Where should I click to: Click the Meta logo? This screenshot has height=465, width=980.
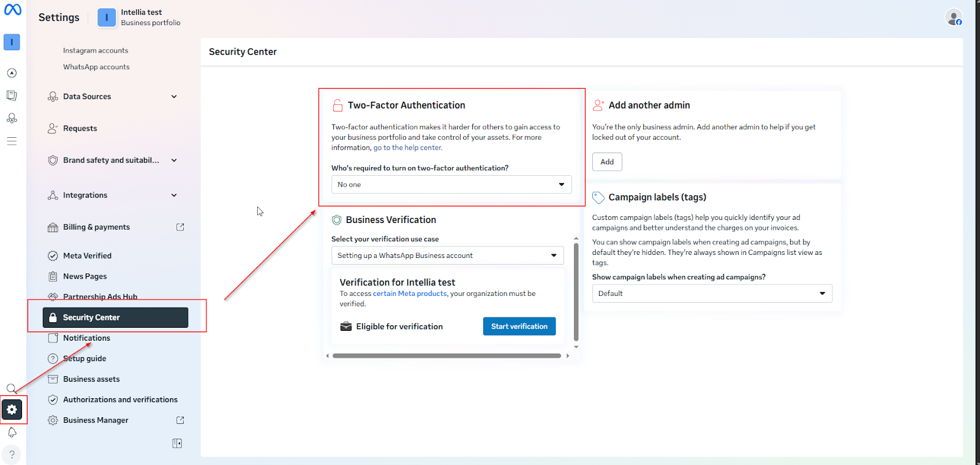pyautogui.click(x=12, y=10)
